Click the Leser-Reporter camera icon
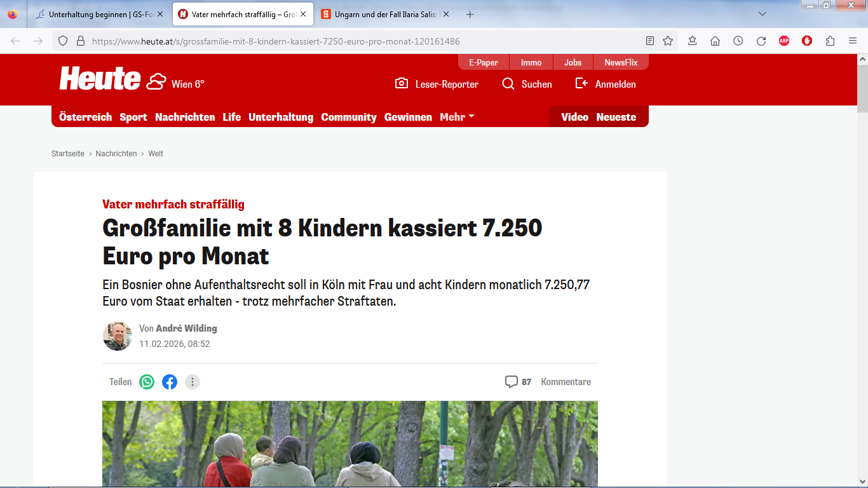This screenshot has width=868, height=488. coord(401,84)
